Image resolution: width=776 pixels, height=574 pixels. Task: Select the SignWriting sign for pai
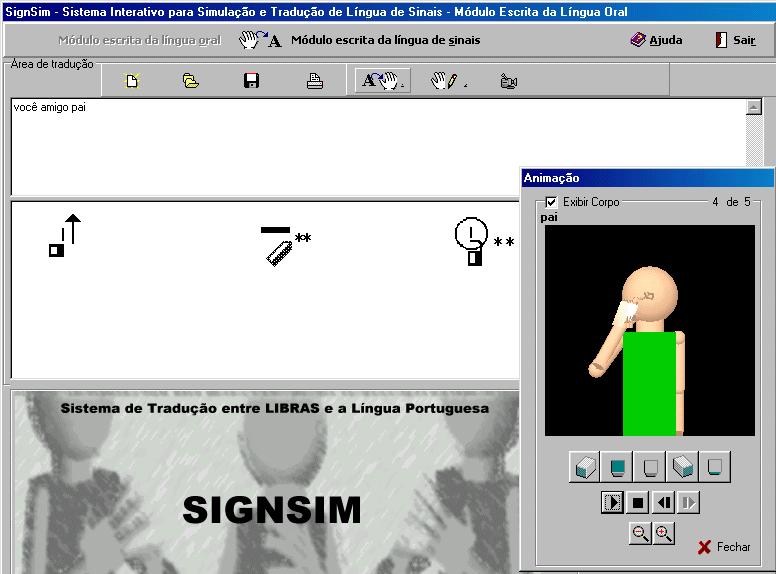[x=484, y=241]
